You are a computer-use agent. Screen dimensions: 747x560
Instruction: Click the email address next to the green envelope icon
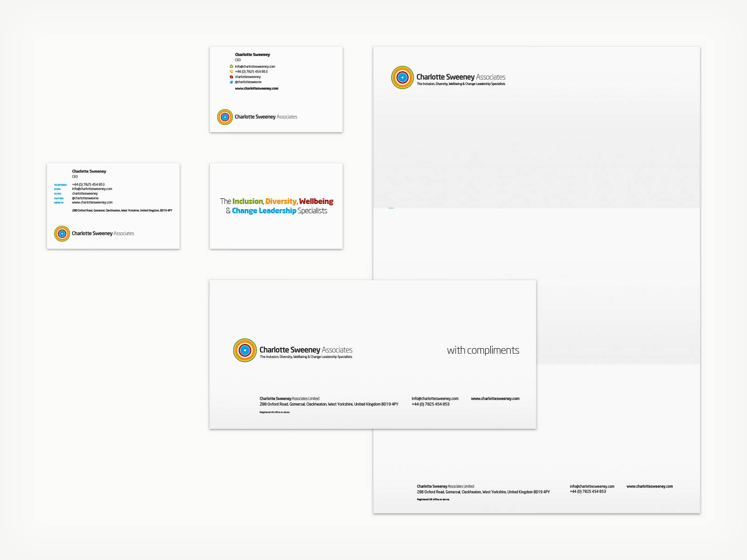255,67
